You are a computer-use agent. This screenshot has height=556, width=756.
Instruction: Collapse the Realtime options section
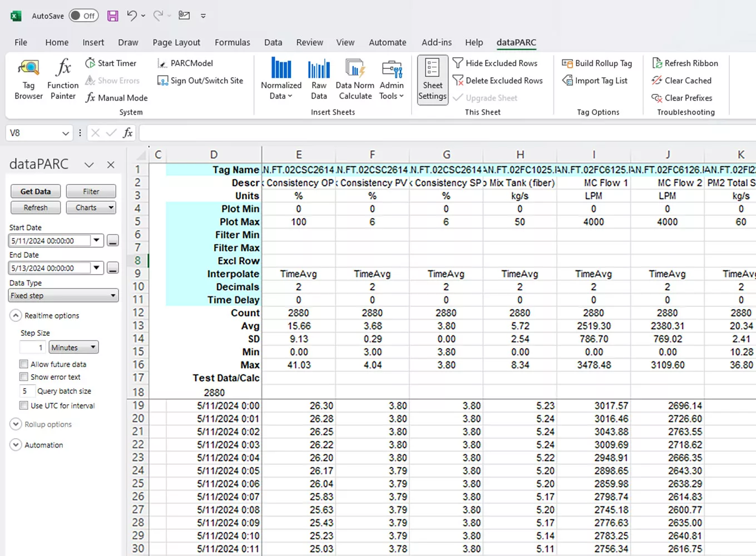pyautogui.click(x=16, y=315)
